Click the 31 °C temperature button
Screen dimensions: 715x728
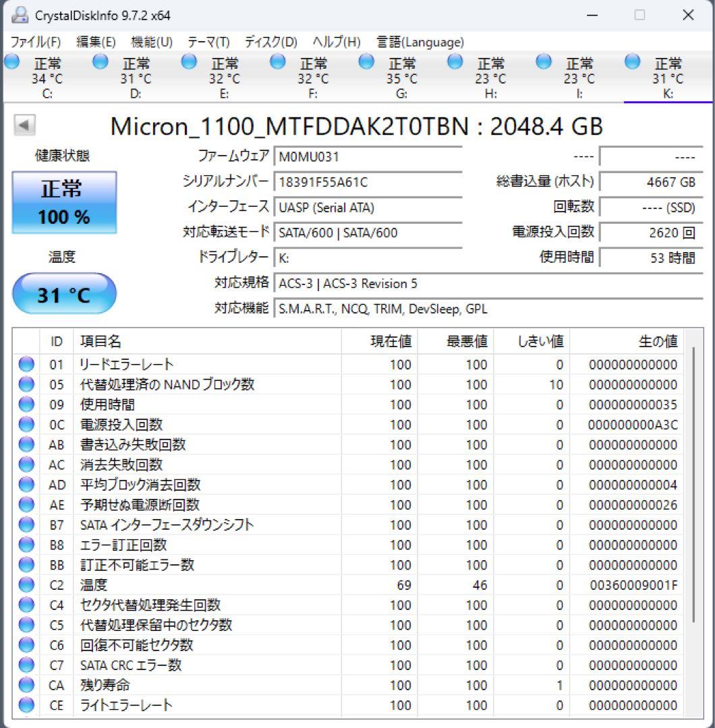pyautogui.click(x=64, y=294)
